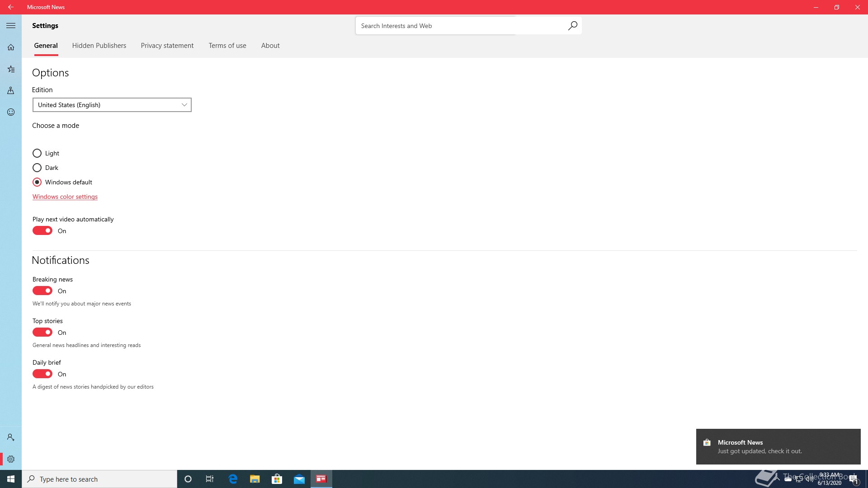Open Windows color settings link

click(65, 197)
